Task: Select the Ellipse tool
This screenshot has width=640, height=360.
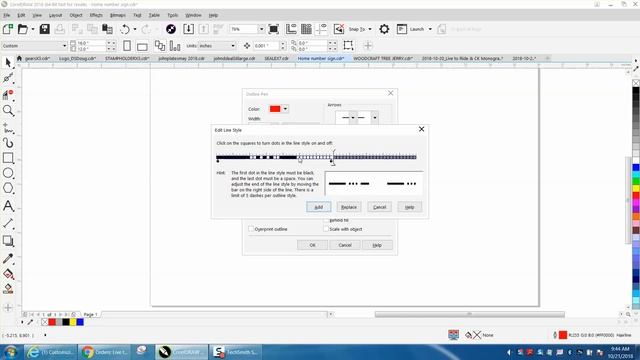Action: (8, 173)
